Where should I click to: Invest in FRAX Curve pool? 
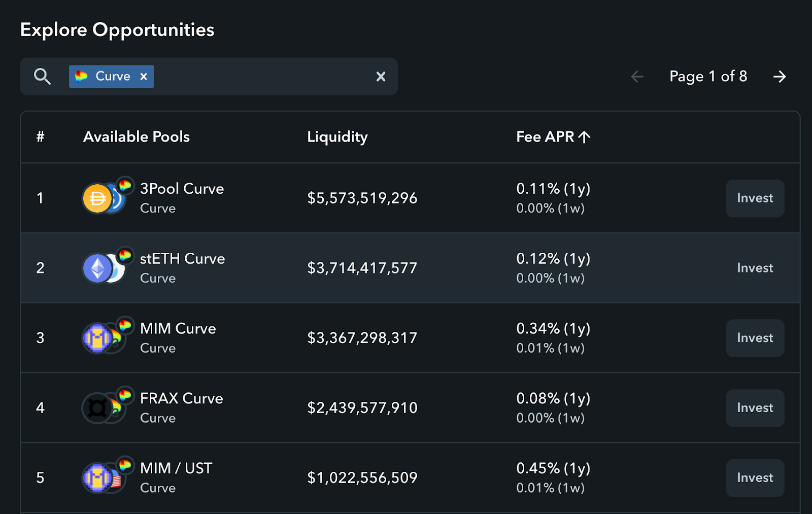[x=755, y=408]
